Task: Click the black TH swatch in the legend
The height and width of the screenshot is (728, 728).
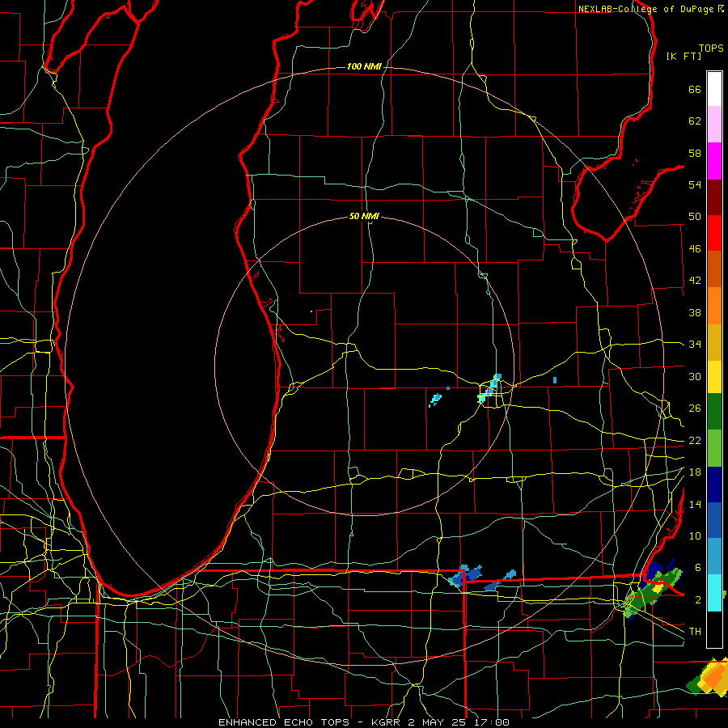Action: point(714,629)
